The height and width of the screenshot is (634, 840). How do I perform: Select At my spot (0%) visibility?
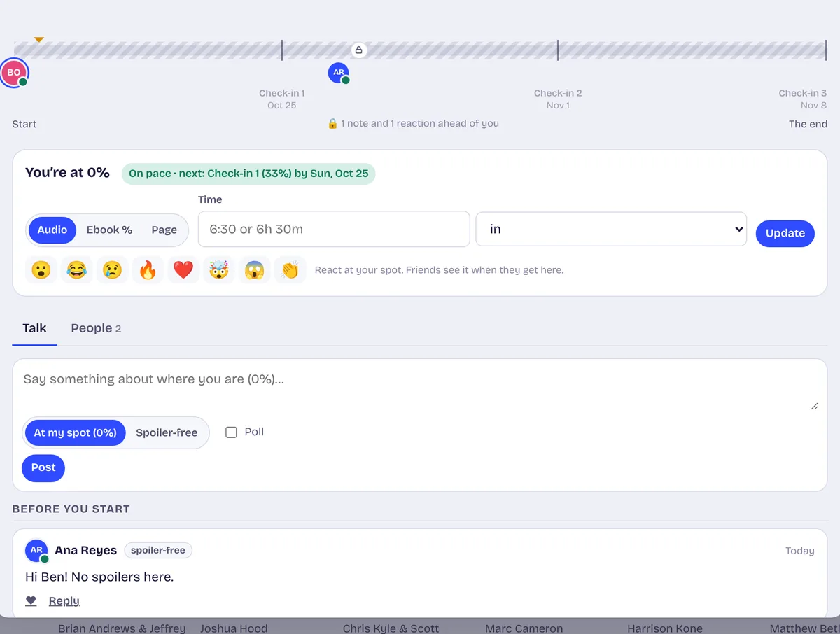(75, 432)
